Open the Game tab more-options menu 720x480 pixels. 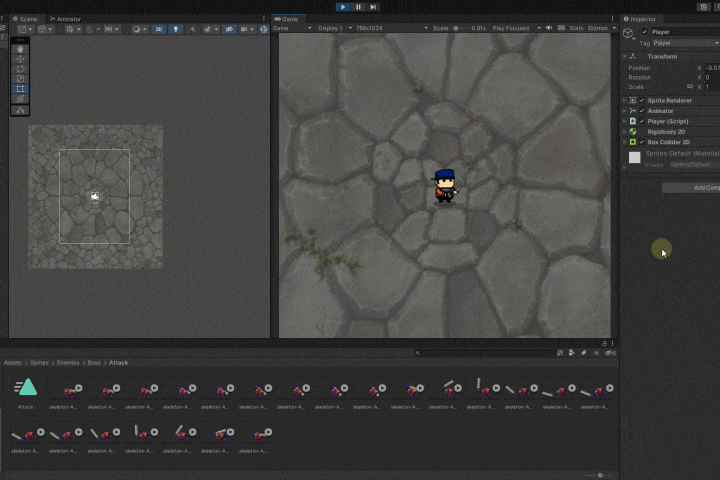pos(613,19)
